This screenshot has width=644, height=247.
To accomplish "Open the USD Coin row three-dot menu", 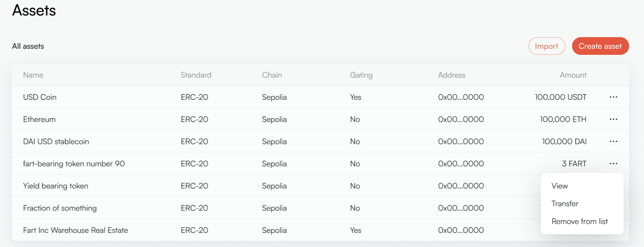I will [613, 97].
